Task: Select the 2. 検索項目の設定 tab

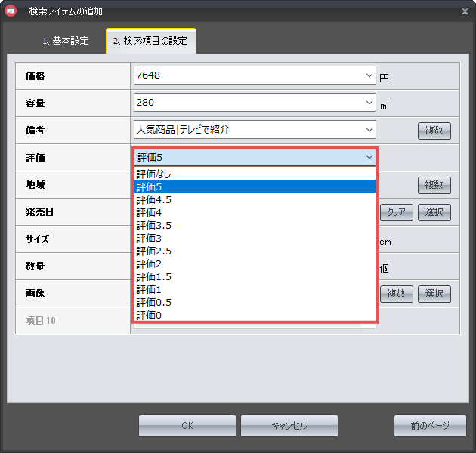Action: point(150,41)
